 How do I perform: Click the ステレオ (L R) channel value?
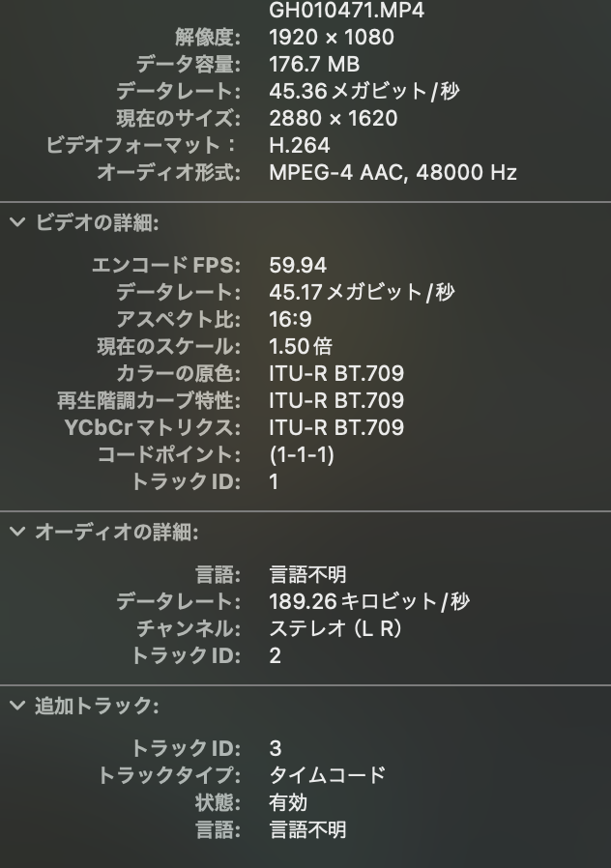(335, 628)
